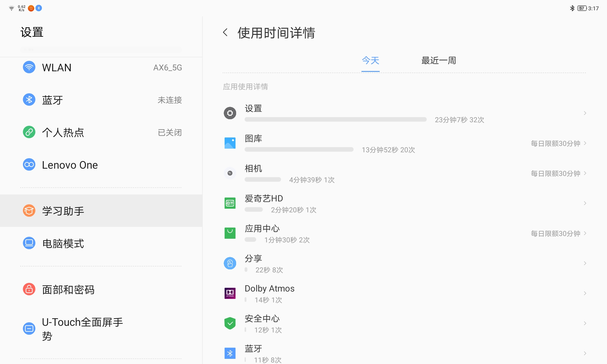Image resolution: width=607 pixels, height=364 pixels.
Task: Click the 个人热点 hotspot icon
Action: (29, 132)
